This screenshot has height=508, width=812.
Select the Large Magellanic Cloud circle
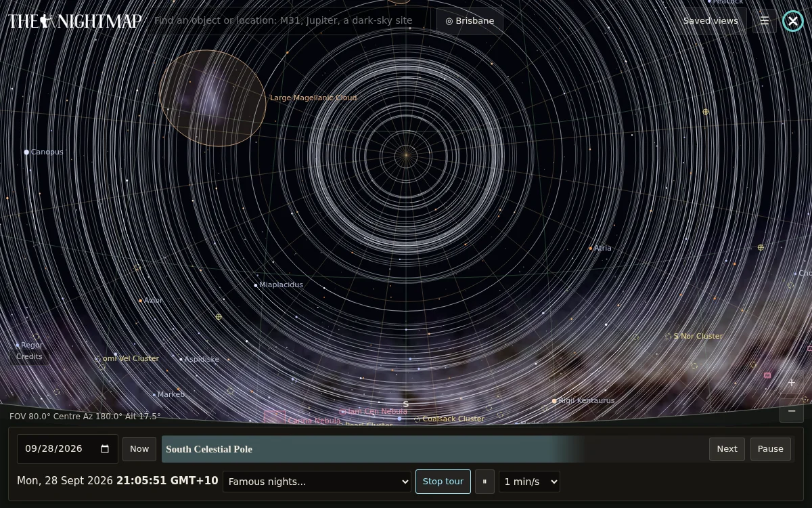[x=213, y=98]
